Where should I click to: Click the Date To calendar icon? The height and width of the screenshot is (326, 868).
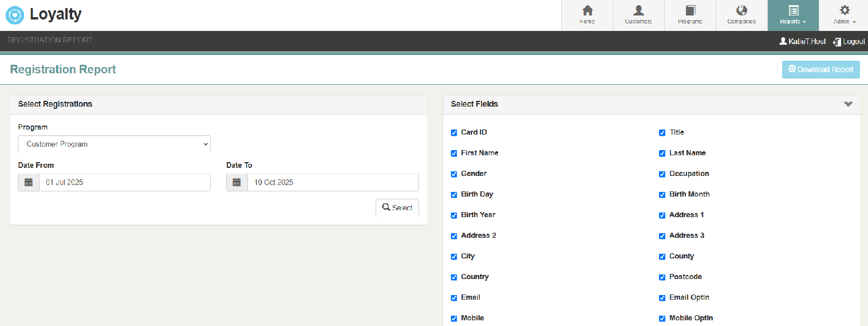pyautogui.click(x=237, y=183)
